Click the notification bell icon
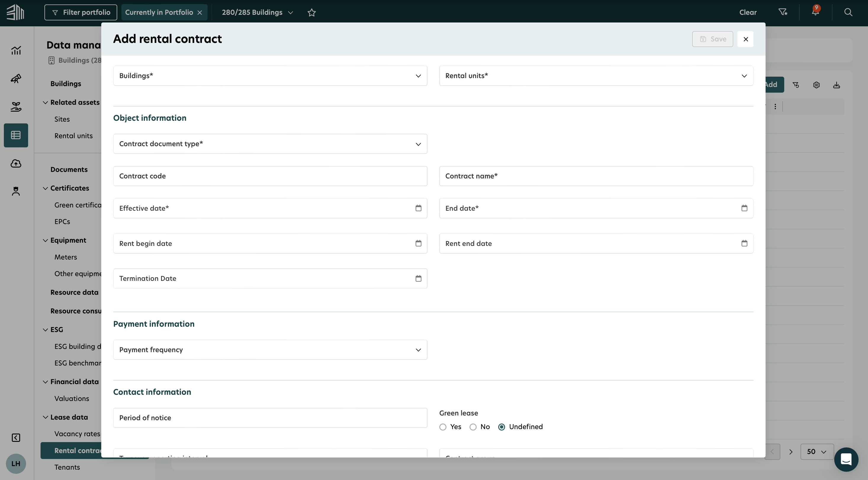Image resolution: width=868 pixels, height=480 pixels. point(815,12)
